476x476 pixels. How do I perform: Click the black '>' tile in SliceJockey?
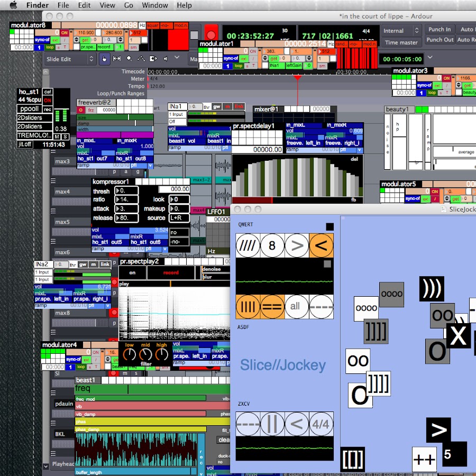click(438, 430)
